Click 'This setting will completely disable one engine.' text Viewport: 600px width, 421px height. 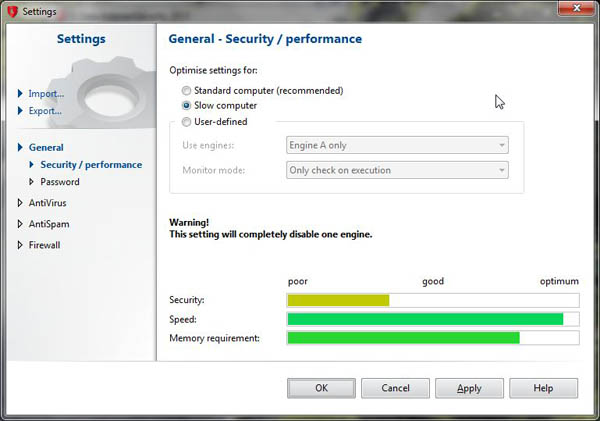tap(271, 234)
